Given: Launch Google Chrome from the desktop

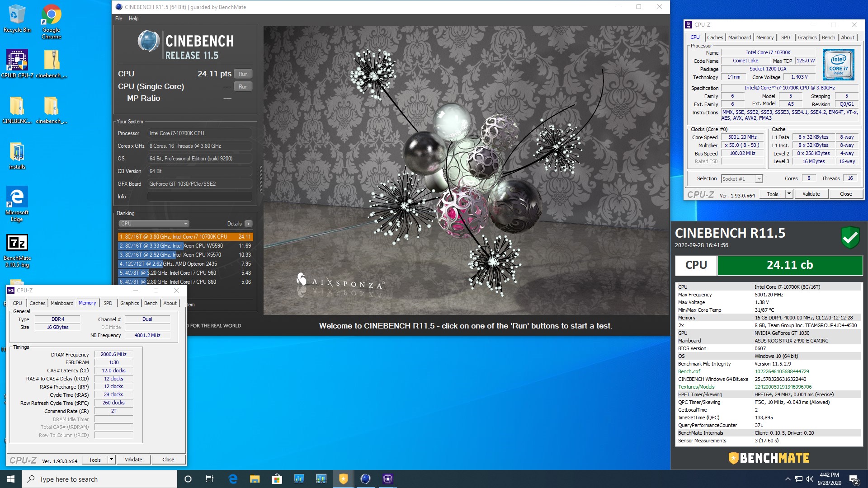Looking at the screenshot, I should point(51,21).
